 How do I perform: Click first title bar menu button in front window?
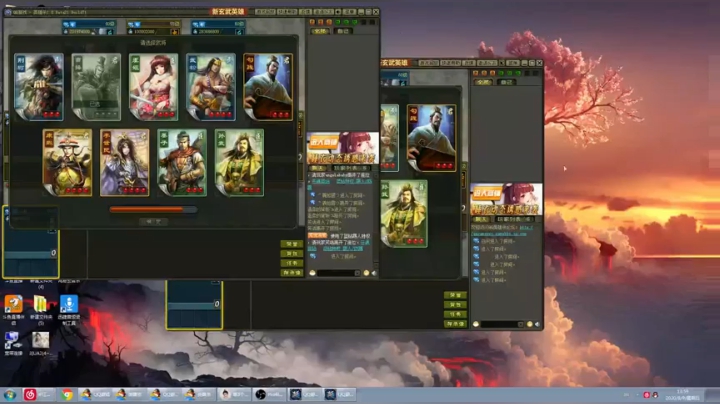pyautogui.click(x=265, y=12)
